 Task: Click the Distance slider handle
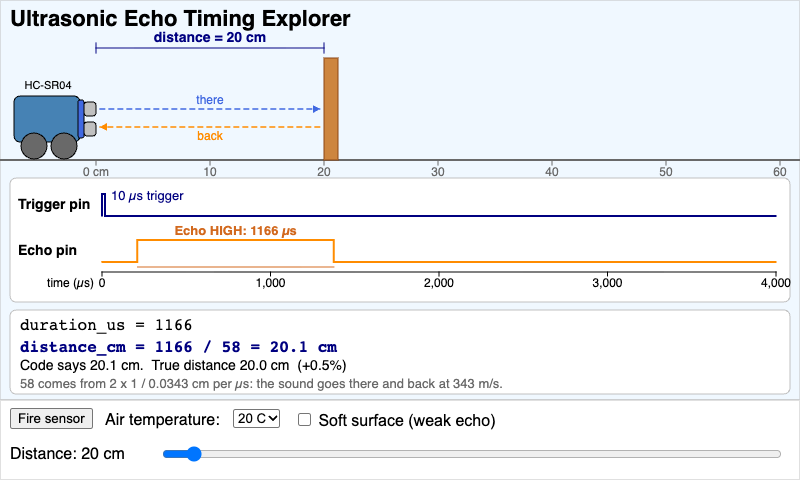click(193, 454)
